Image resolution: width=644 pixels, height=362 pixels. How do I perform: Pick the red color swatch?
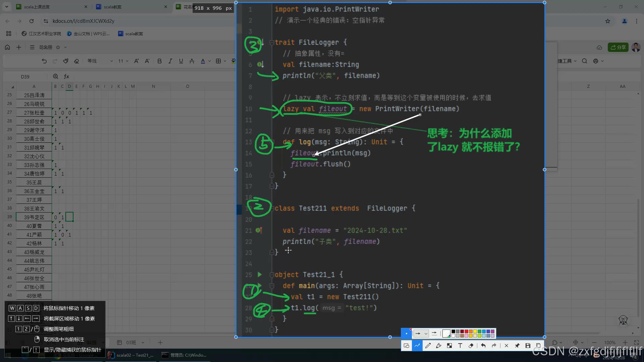pyautogui.click(x=467, y=331)
